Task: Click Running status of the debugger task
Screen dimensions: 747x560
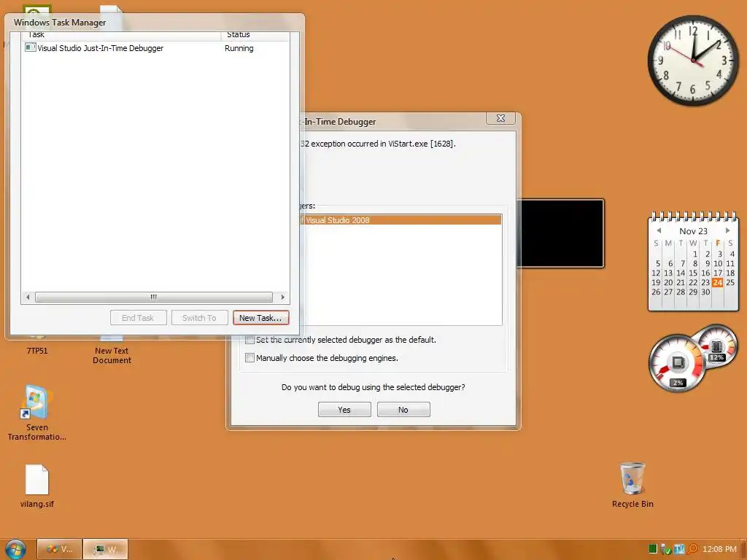Action: [239, 48]
